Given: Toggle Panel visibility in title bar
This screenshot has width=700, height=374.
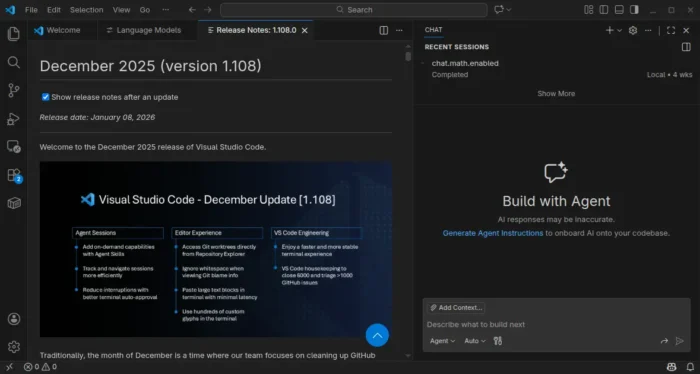Looking at the screenshot, I should 619,9.
